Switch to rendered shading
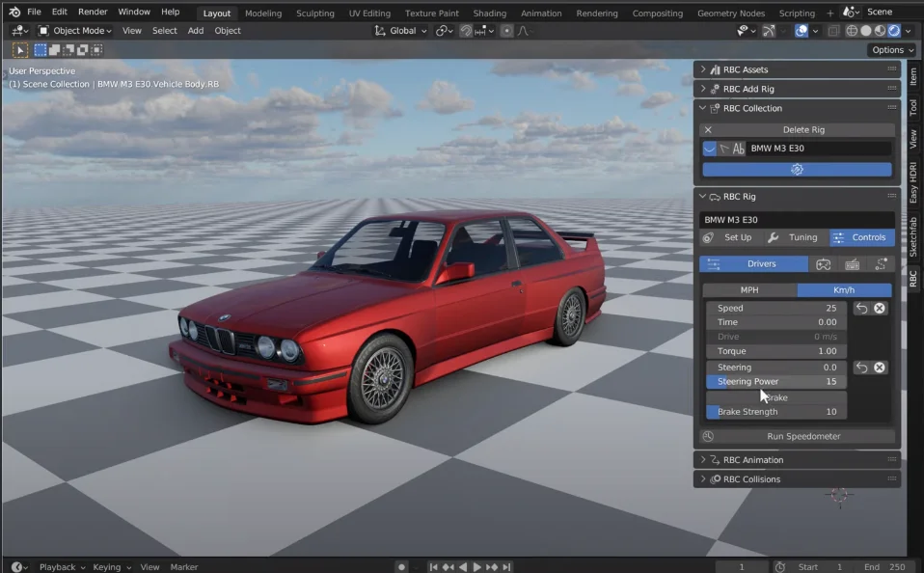 [894, 31]
